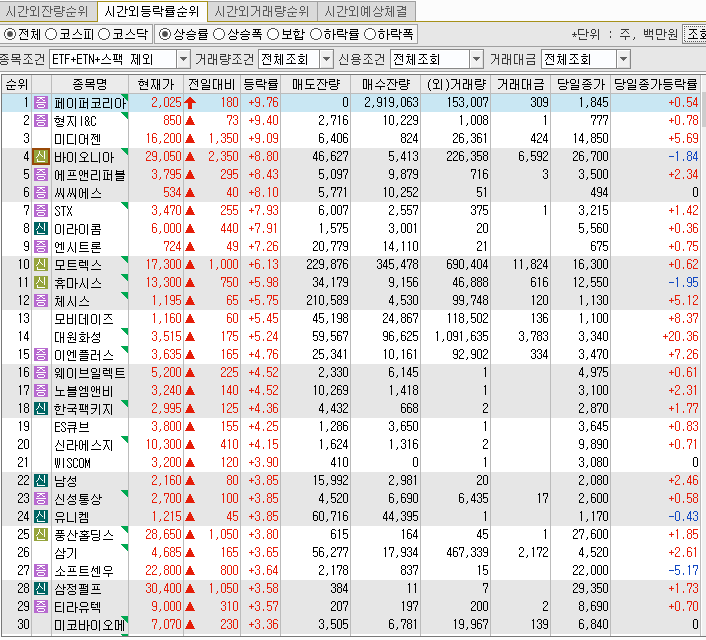
Task: Sort by the 현재가 column header
Action: click(x=156, y=84)
